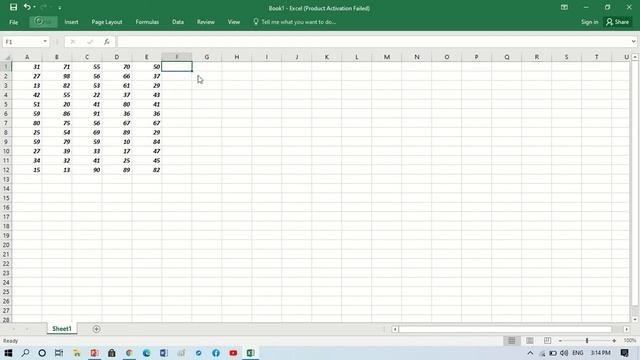Click cell B2 containing 98

(57, 76)
